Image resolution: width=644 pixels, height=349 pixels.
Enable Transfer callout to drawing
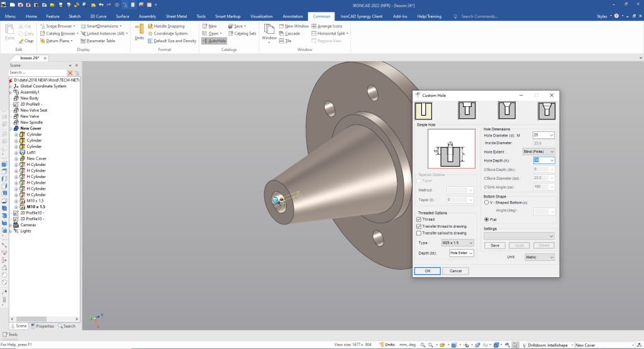(419, 233)
